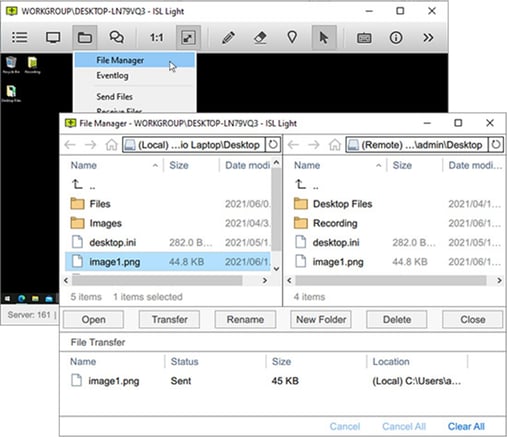The image size is (507, 438).
Task: Click Recycle Bin icon on remote desktop
Action: point(11,65)
